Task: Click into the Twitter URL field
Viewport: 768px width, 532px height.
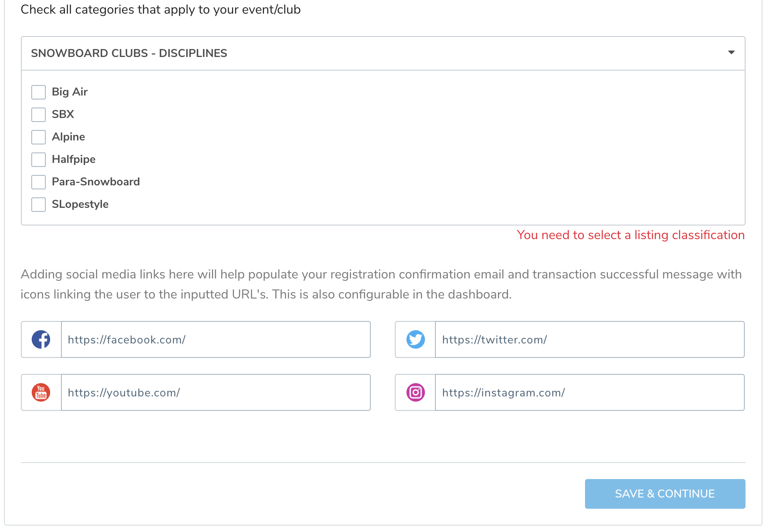Action: tap(589, 339)
